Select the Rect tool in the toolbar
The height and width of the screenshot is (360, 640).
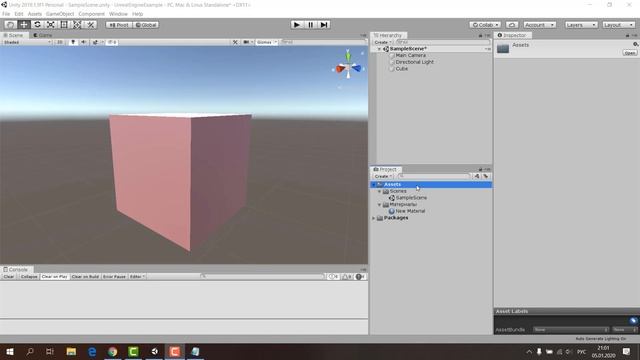(64, 25)
